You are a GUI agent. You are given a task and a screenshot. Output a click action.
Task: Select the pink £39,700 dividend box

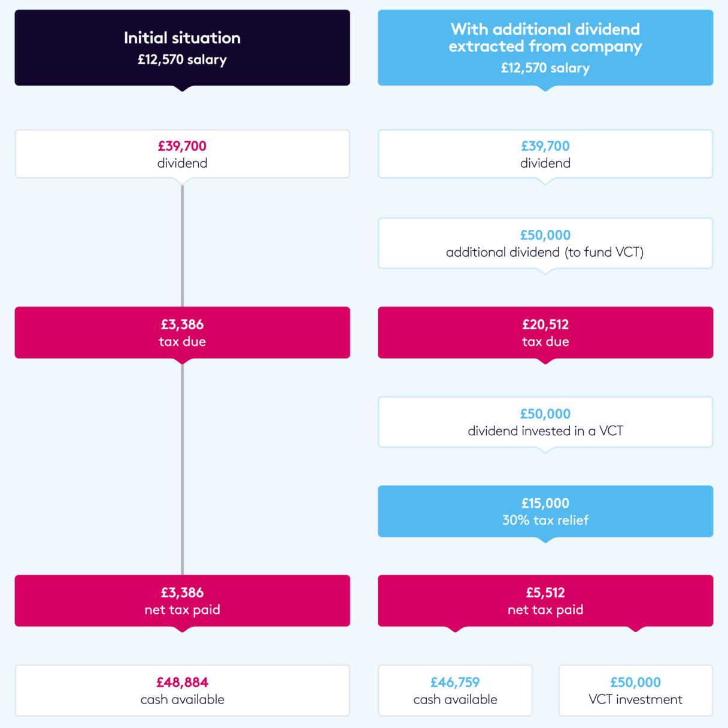pyautogui.click(x=182, y=154)
